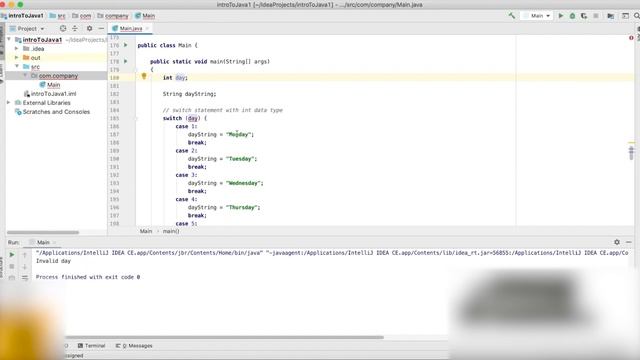This screenshot has height=360, width=640.
Task: Click the 'Invalid day' console output
Action: coord(53,261)
